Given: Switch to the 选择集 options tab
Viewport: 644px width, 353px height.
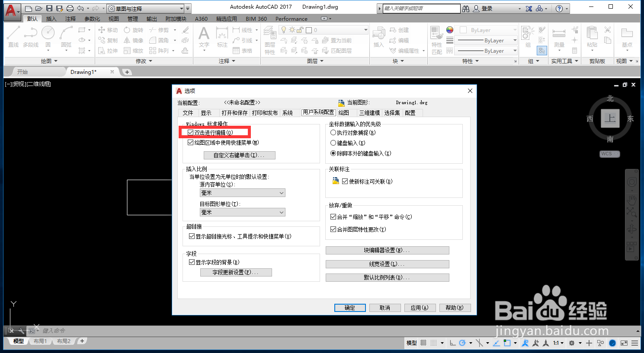Looking at the screenshot, I should (392, 113).
